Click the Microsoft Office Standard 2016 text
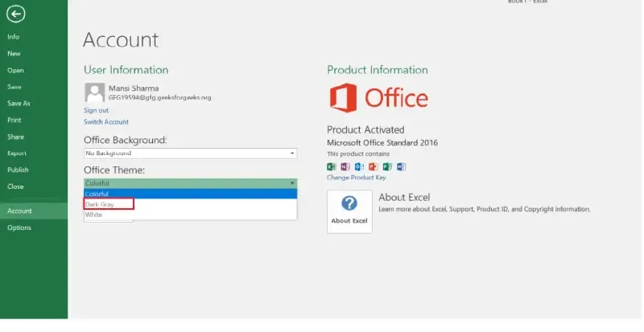 point(382,143)
